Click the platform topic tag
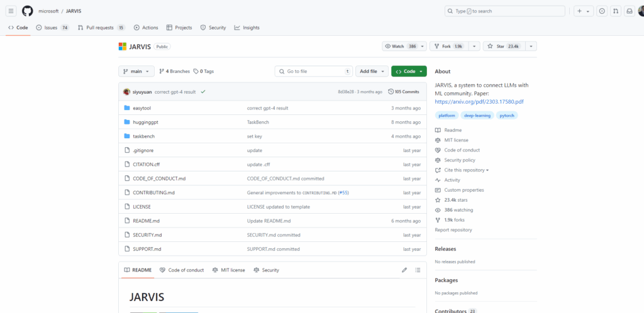 tap(447, 116)
